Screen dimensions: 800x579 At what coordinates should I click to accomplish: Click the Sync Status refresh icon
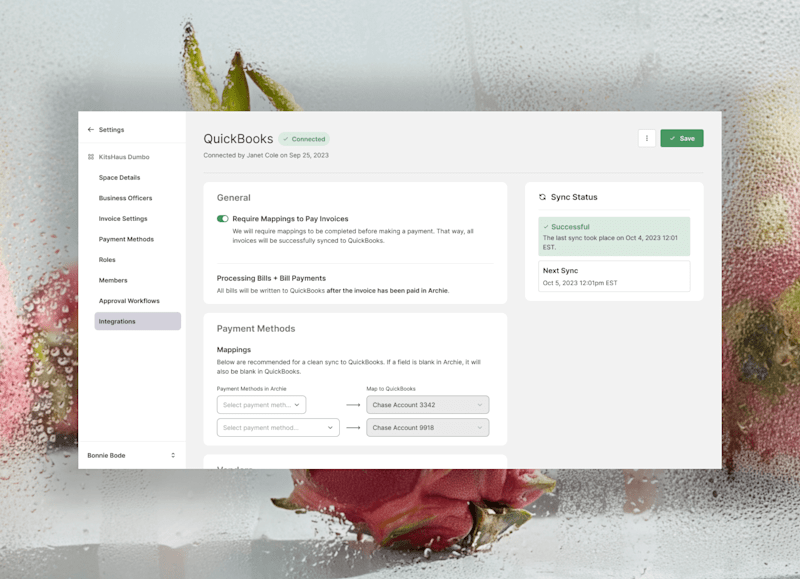[542, 197]
